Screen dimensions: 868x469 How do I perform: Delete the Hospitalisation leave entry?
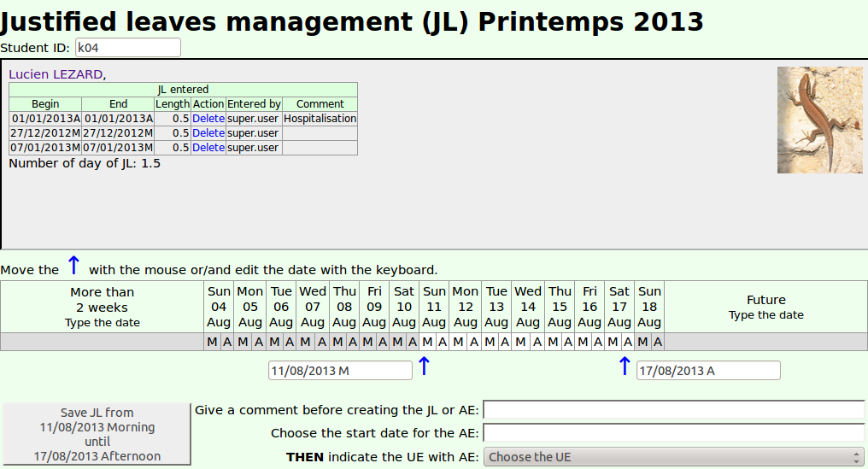[208, 119]
